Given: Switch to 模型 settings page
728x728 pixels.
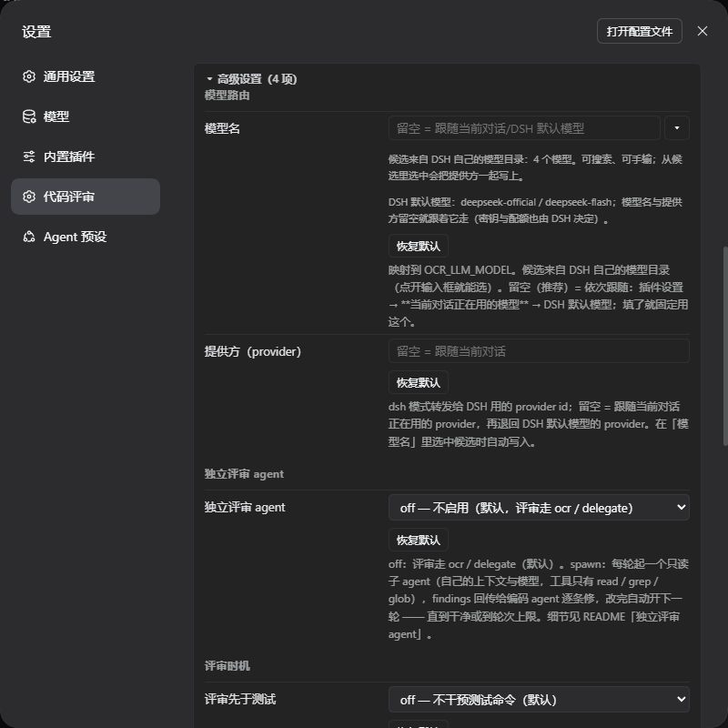Looking at the screenshot, I should point(86,116).
